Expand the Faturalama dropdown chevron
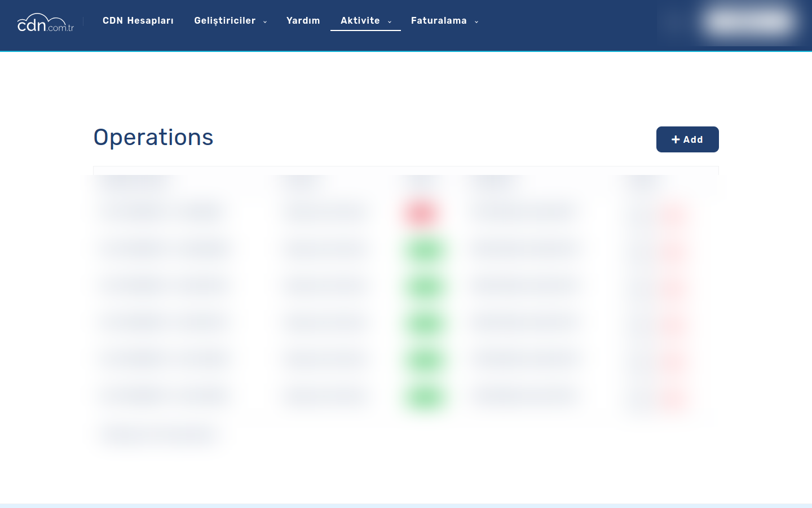This screenshot has height=508, width=812. pos(476,22)
